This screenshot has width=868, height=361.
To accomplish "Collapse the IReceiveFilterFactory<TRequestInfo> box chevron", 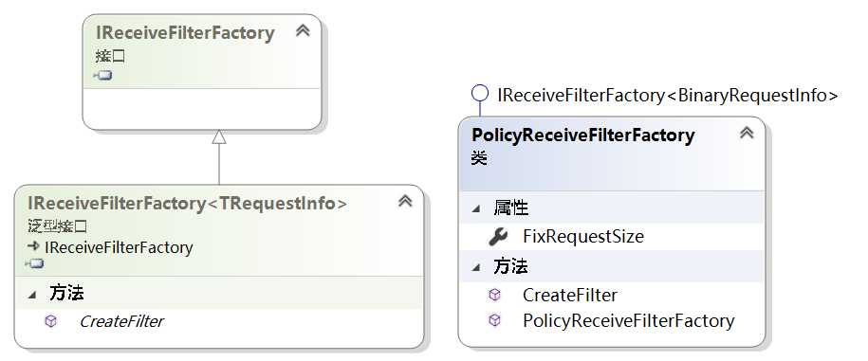I will [x=405, y=201].
